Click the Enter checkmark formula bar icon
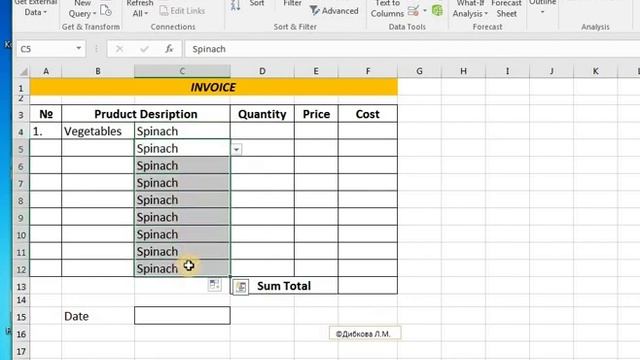Image resolution: width=640 pixels, height=360 pixels. (144, 49)
